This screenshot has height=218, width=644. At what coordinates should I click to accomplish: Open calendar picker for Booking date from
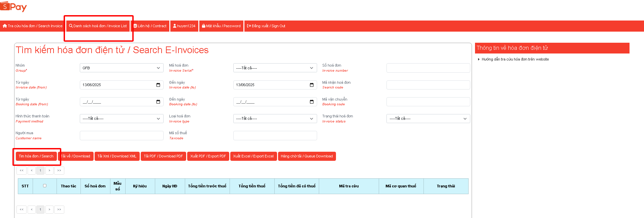[x=158, y=102]
